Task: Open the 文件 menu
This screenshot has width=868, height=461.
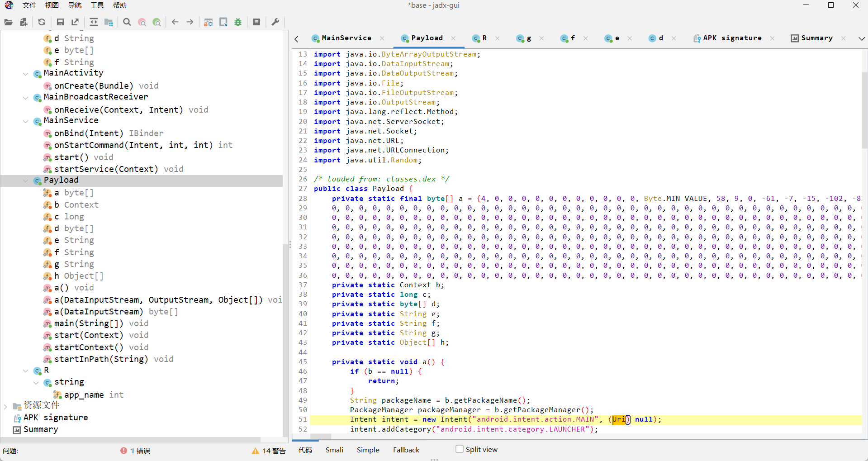Action: coord(29,5)
